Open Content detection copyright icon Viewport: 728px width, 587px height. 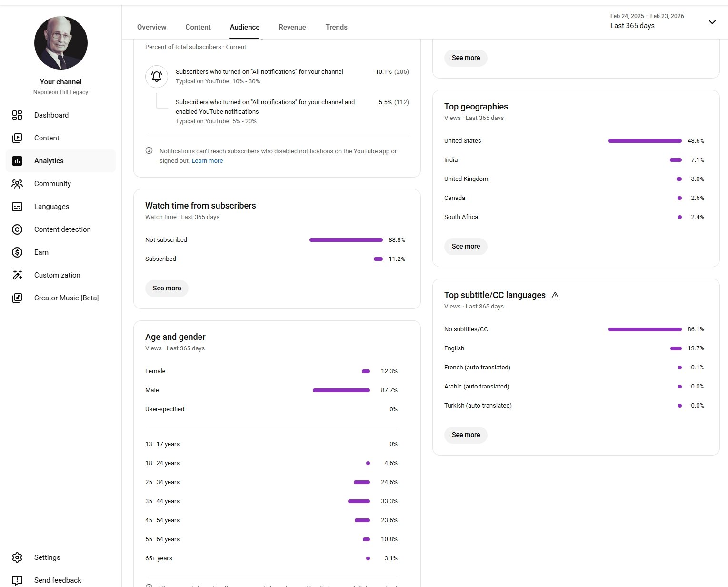17,229
